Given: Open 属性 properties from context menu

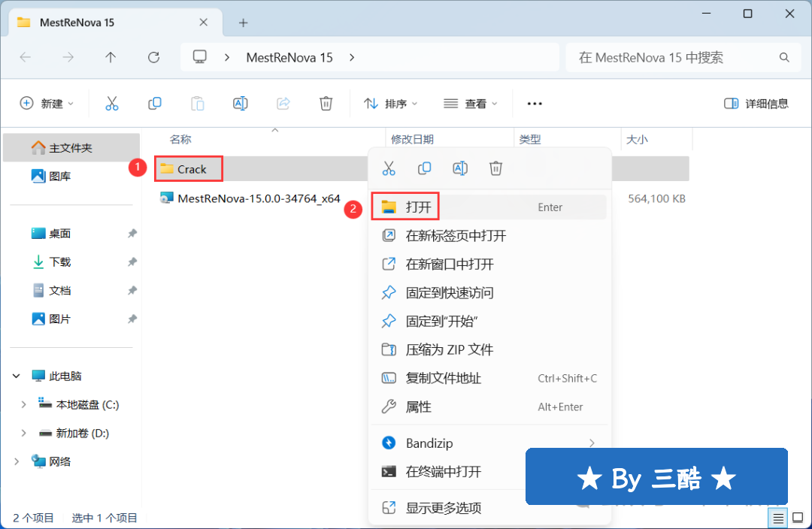Looking at the screenshot, I should tap(489, 407).
